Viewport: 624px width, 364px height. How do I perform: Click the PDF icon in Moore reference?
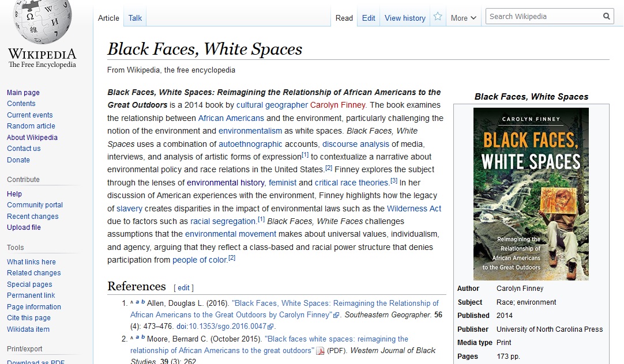point(320,351)
